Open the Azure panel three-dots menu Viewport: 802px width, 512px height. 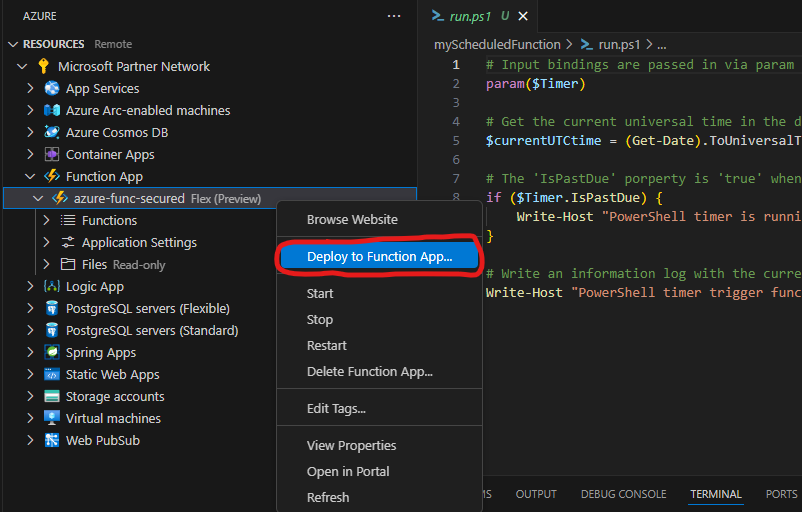pyautogui.click(x=394, y=16)
